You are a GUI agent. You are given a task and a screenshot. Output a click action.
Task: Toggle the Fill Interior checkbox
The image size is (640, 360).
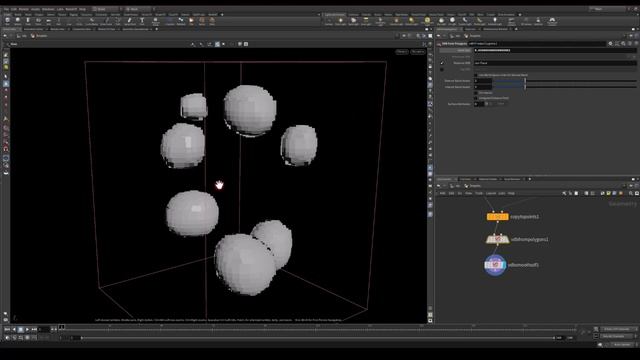pyautogui.click(x=476, y=93)
